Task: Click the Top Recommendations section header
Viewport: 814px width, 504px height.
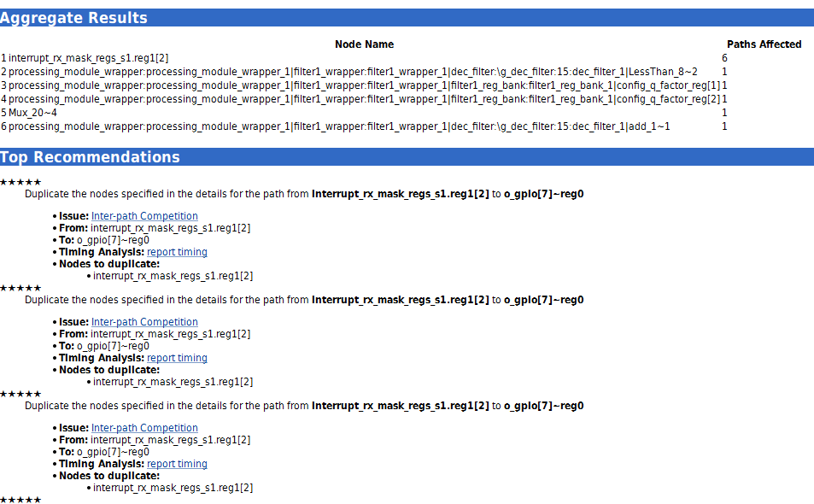Action: tap(90, 157)
